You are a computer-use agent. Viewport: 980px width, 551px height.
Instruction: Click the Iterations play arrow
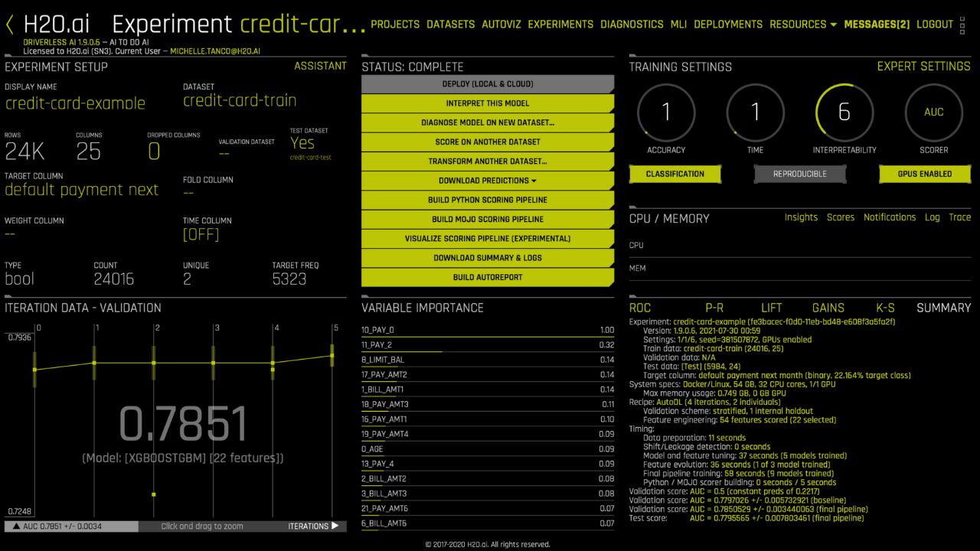click(x=335, y=527)
